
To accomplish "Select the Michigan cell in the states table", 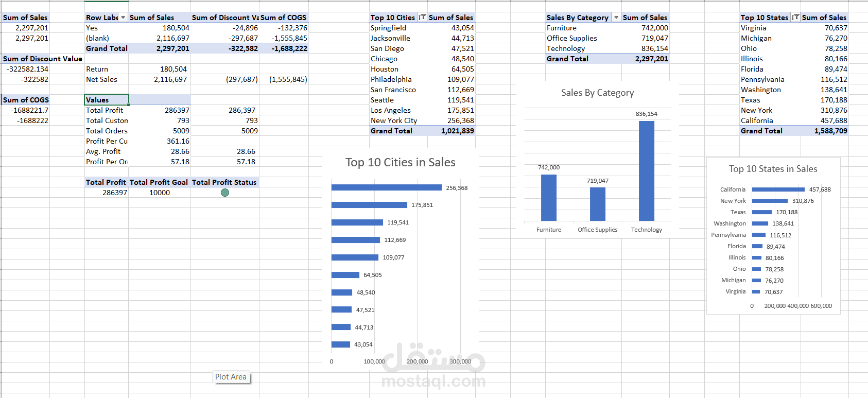I will (x=770, y=38).
